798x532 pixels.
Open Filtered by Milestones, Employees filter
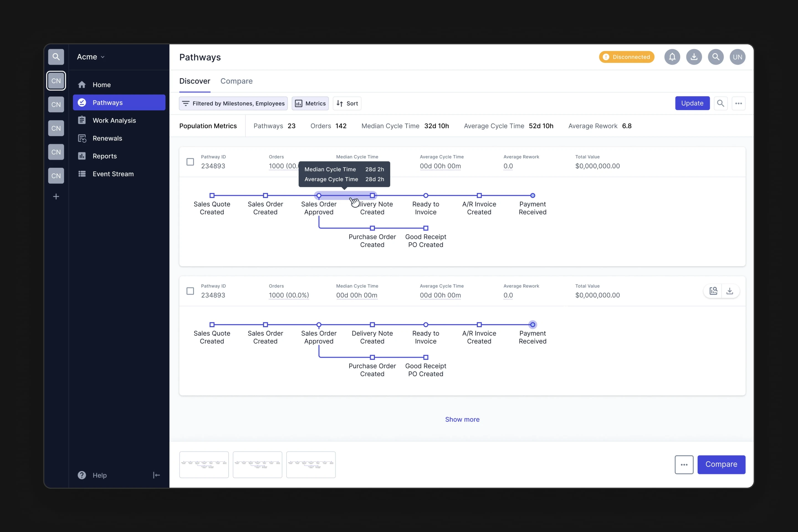[x=233, y=103]
